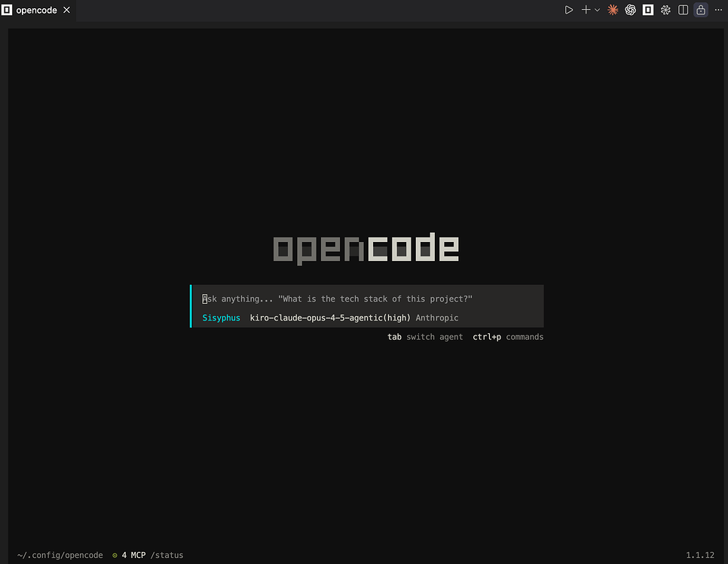Toggle the split editor layout icon
This screenshot has width=728, height=564.
[683, 10]
